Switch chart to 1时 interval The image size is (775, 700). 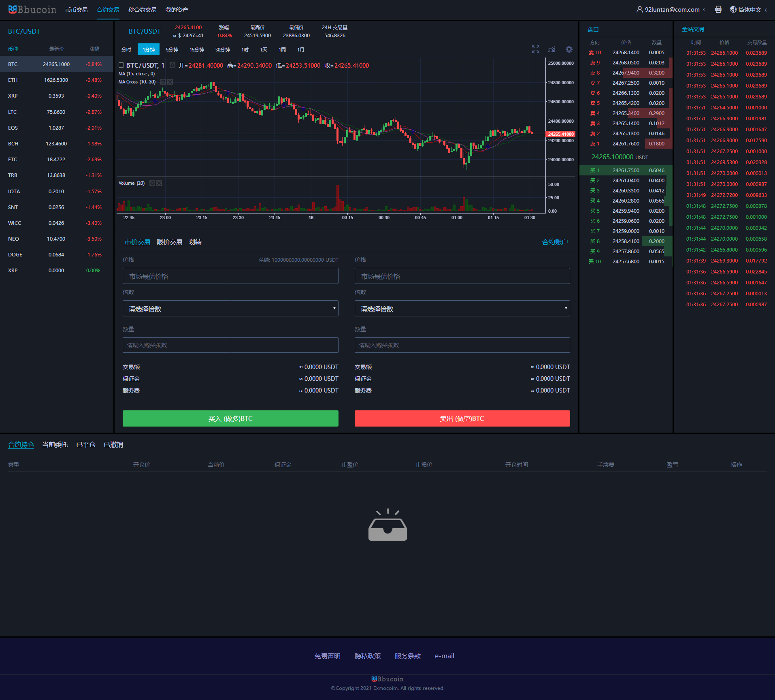tap(245, 49)
